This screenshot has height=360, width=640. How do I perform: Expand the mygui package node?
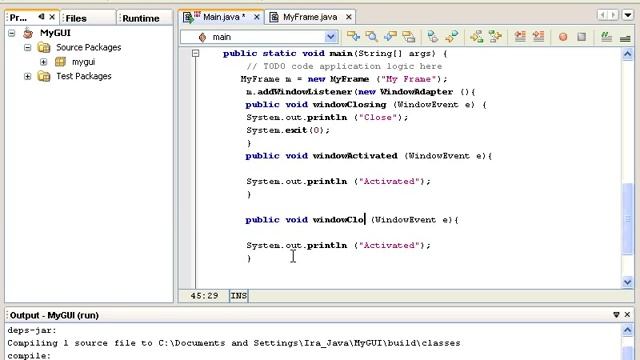pos(44,62)
